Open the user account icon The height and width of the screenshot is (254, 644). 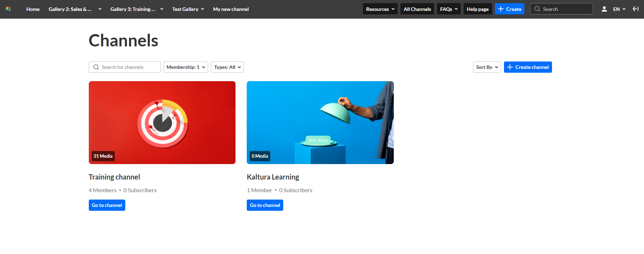604,9
